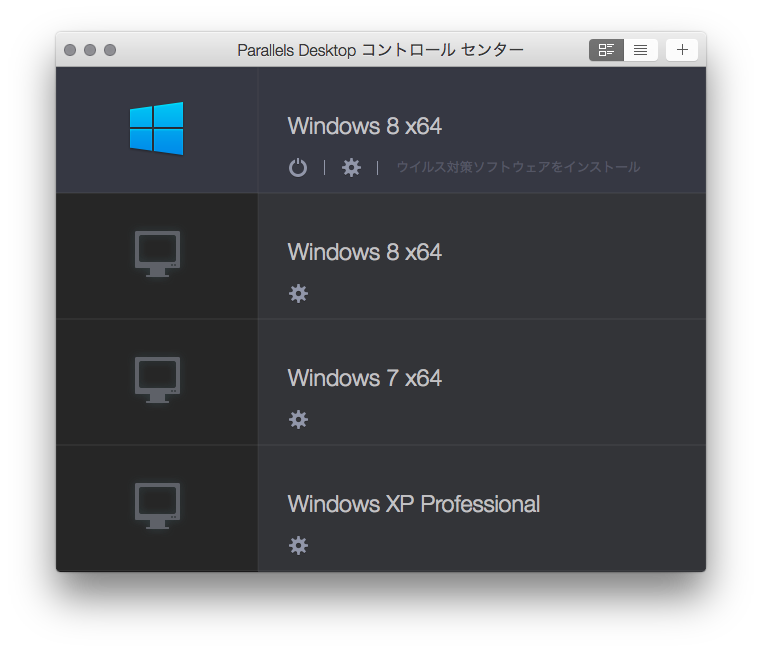Switch to compact list view
The height and width of the screenshot is (652, 762).
[641, 50]
